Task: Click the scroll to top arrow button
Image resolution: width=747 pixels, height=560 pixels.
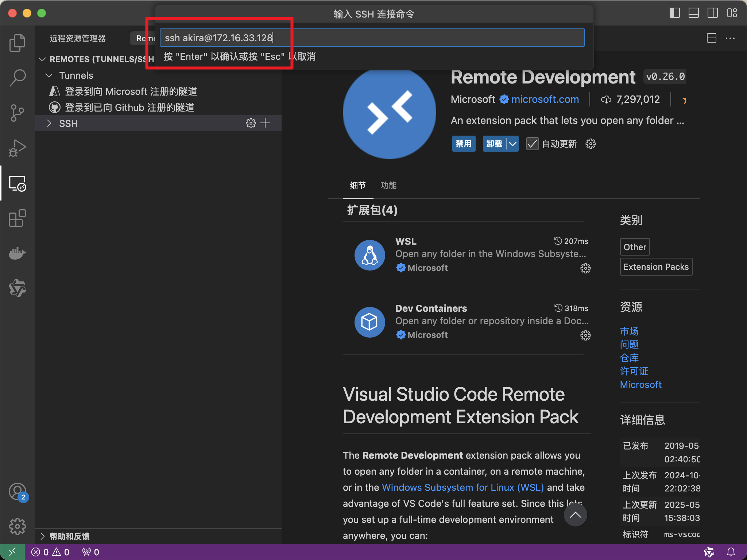Action: click(576, 515)
